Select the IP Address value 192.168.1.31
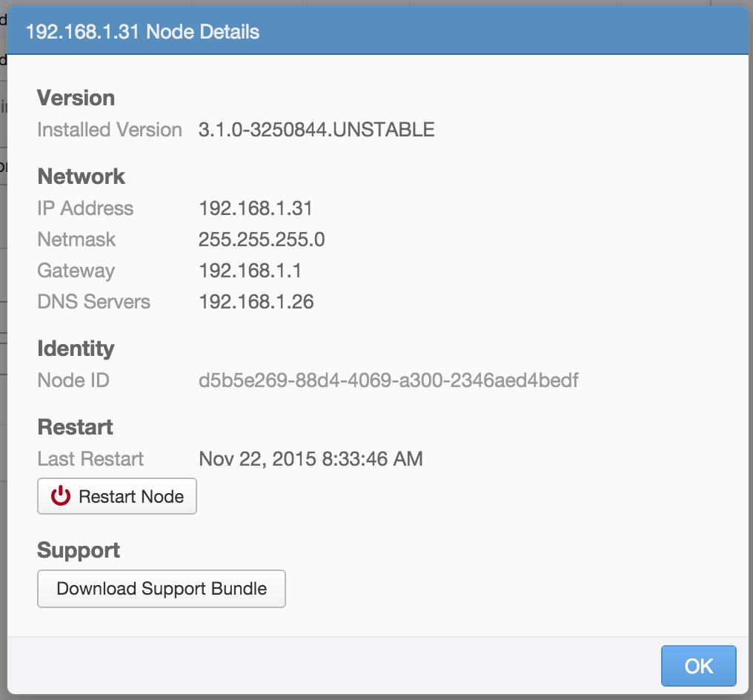Screen dimensions: 753x700 coord(256,208)
